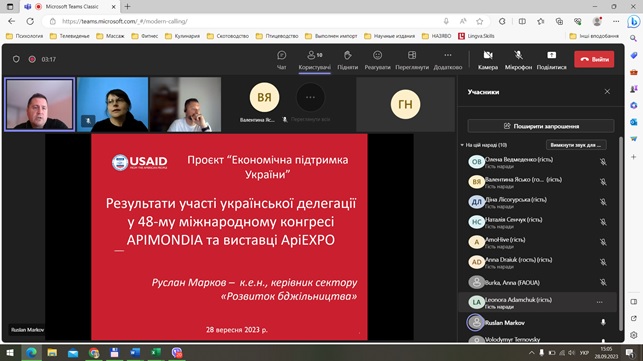Open more options for Leonora Adamchuk
The image size is (643, 361).
pyautogui.click(x=600, y=302)
